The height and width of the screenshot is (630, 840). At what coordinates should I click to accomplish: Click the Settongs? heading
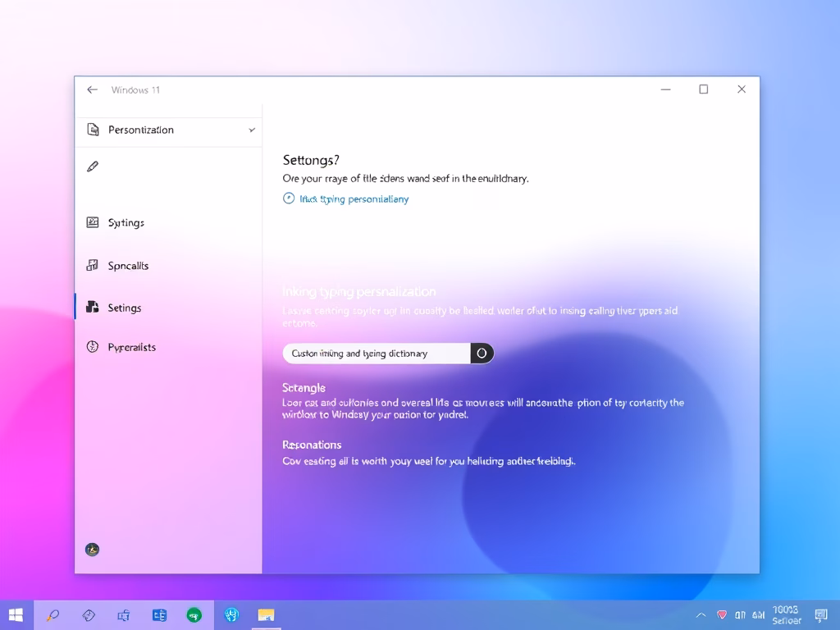(x=311, y=160)
